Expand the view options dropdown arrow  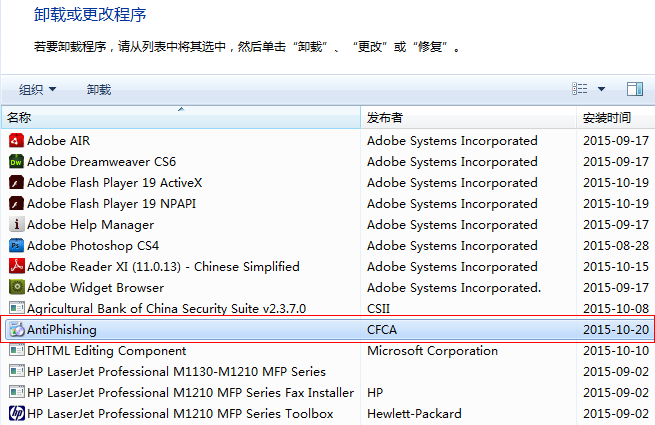pos(601,89)
